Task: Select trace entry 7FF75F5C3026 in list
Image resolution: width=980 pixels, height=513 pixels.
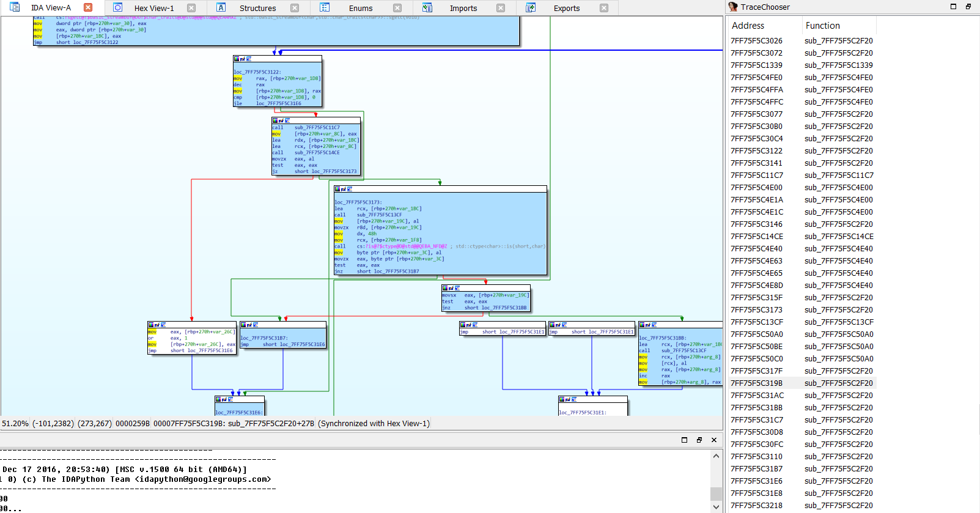Action: pyautogui.click(x=756, y=41)
